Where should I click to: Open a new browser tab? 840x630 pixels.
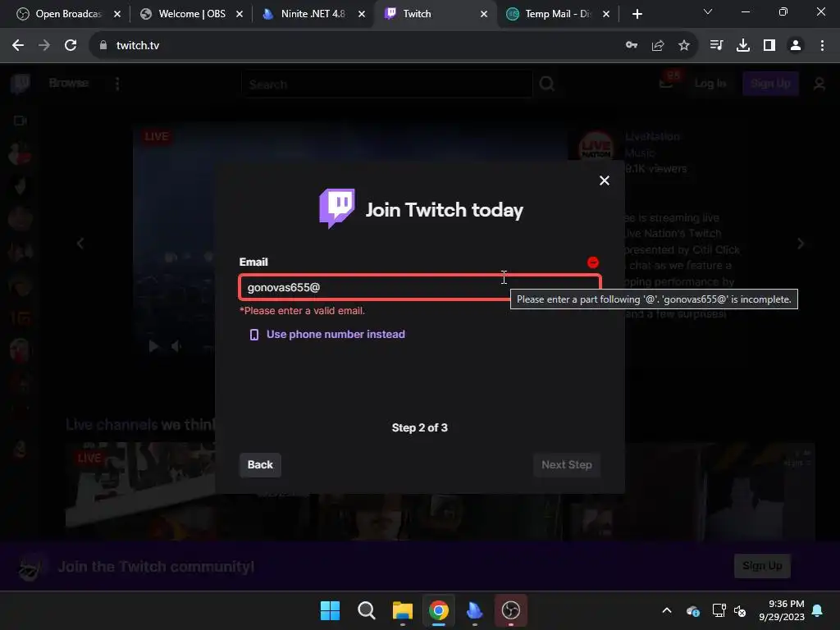637,14
